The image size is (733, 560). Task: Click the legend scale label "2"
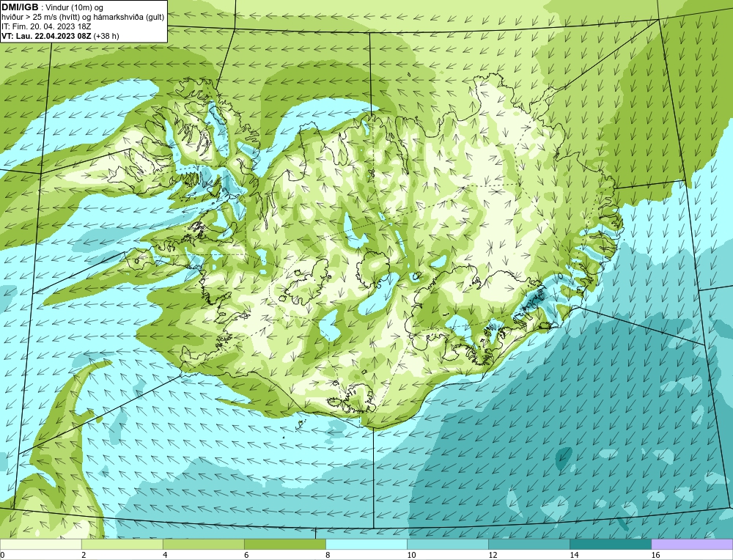84,555
